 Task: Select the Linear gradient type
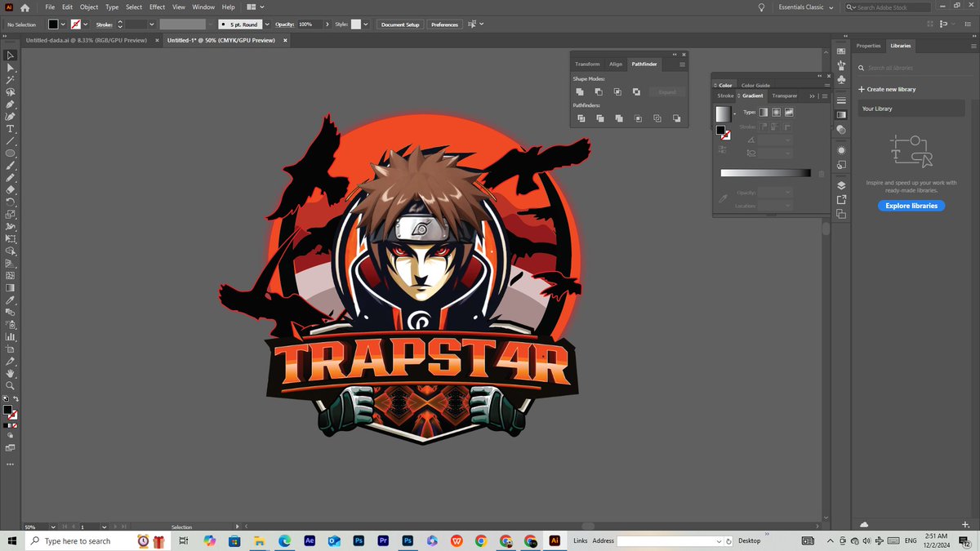tap(763, 112)
